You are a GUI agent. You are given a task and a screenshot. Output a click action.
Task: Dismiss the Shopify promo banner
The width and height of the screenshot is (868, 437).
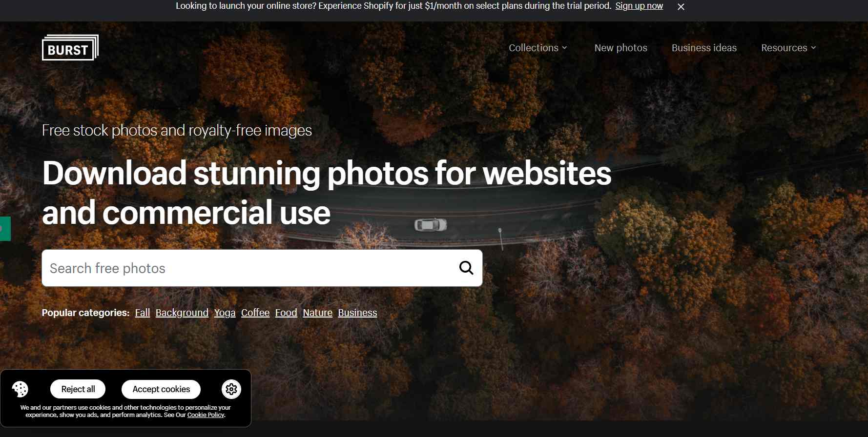pos(681,7)
